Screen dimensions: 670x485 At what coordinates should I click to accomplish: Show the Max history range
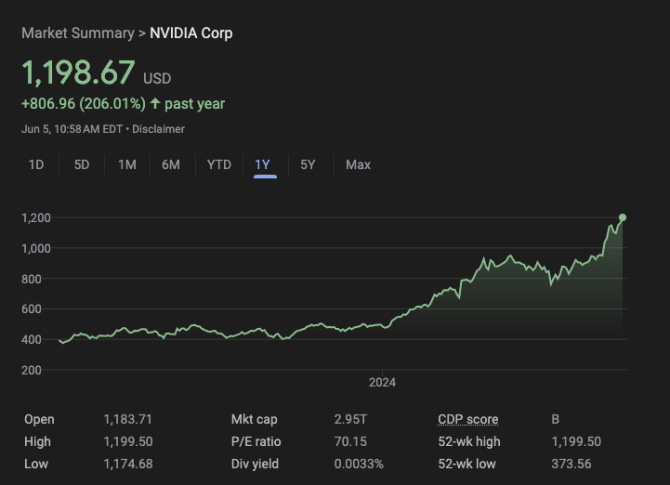358,165
